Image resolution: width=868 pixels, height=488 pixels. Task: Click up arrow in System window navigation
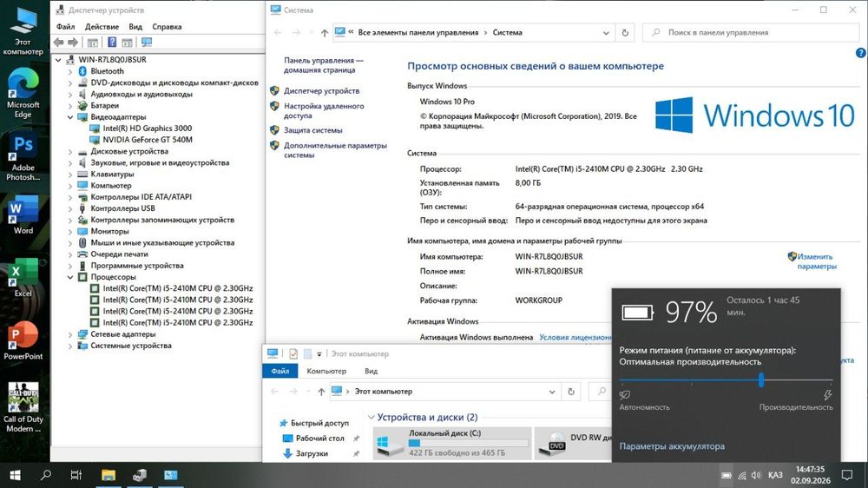click(x=325, y=33)
